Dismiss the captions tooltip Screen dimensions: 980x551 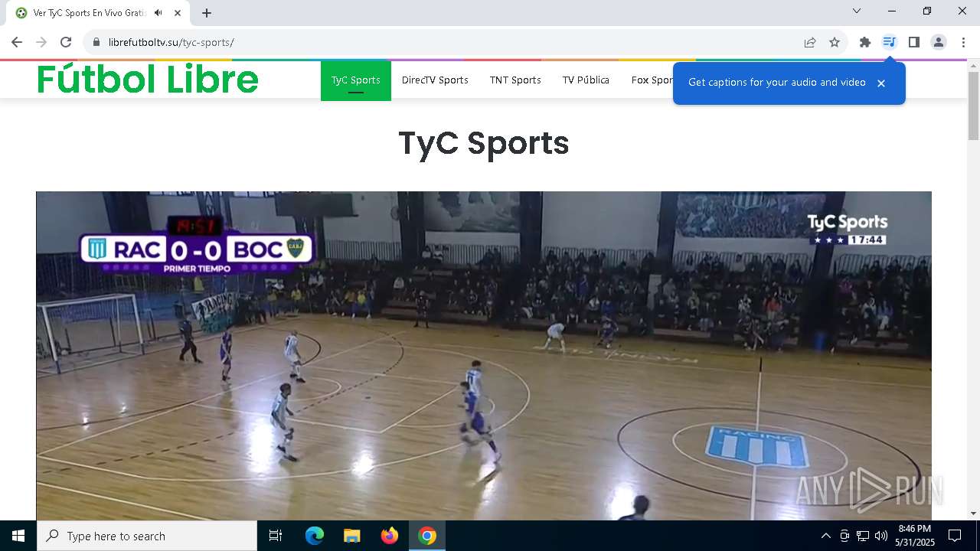(881, 83)
